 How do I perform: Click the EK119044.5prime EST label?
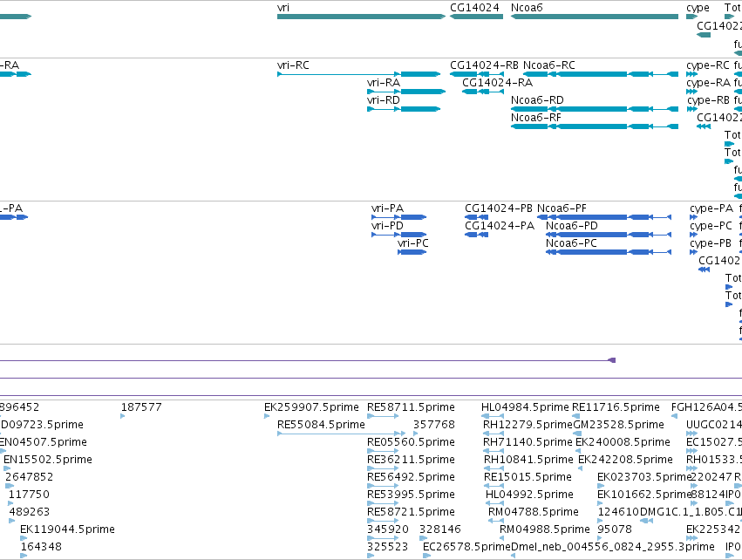coord(67,529)
